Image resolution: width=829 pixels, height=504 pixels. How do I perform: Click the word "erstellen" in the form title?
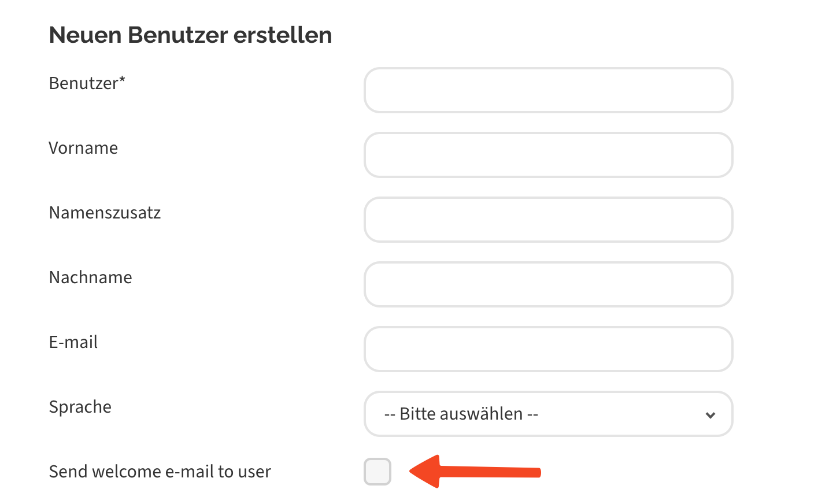tap(282, 35)
